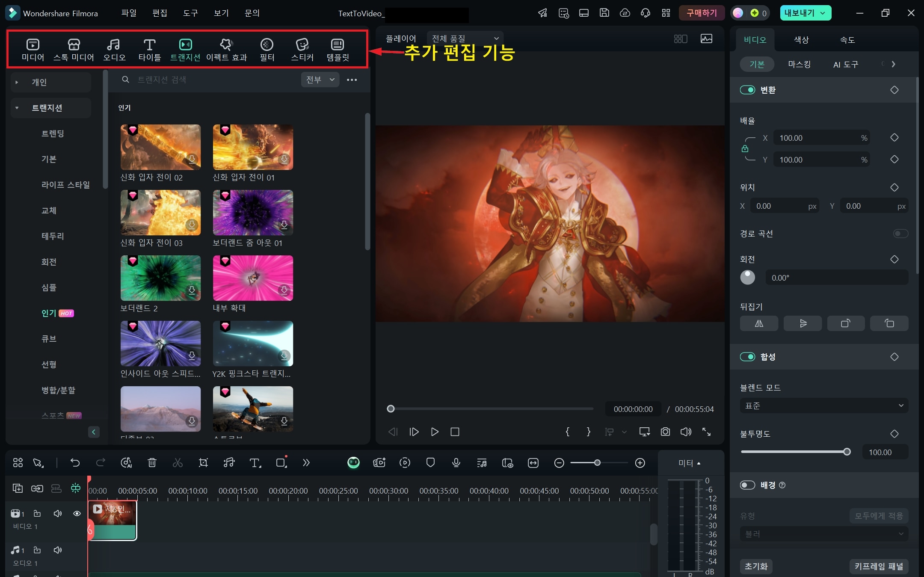
Task: Click the microphone voiceover record icon
Action: [x=456, y=463]
